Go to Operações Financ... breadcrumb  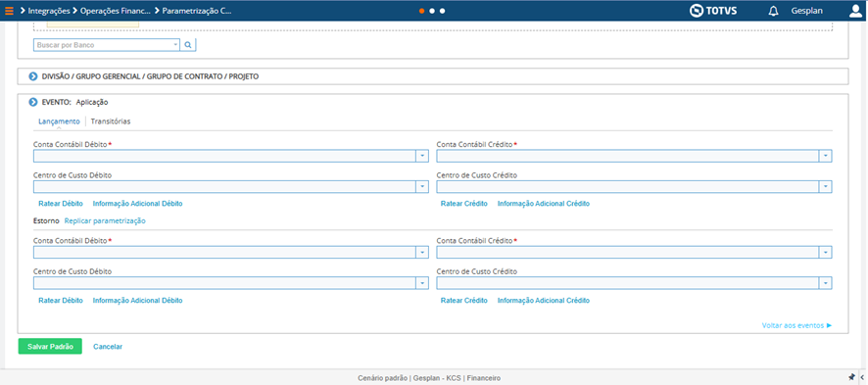click(116, 11)
